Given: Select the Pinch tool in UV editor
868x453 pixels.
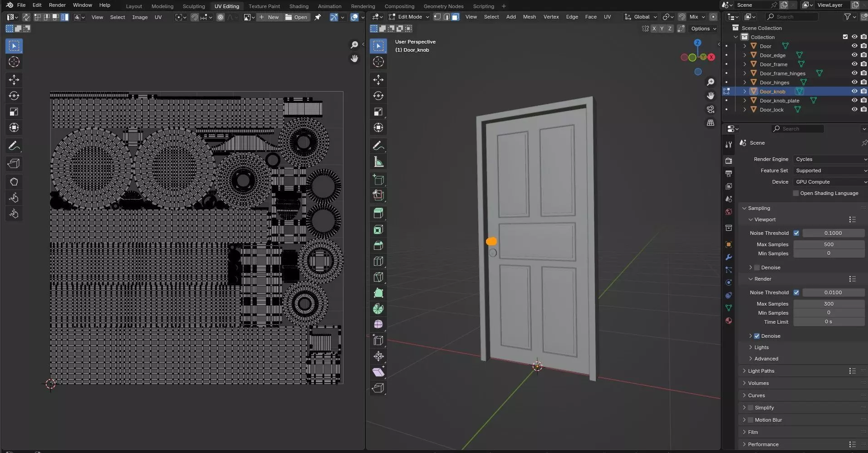Looking at the screenshot, I should pos(14,214).
